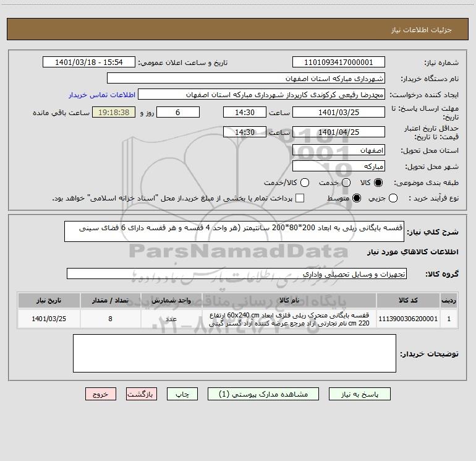Click the پاسخ به نیاز button
The width and height of the screenshot is (476, 461).
point(359,394)
